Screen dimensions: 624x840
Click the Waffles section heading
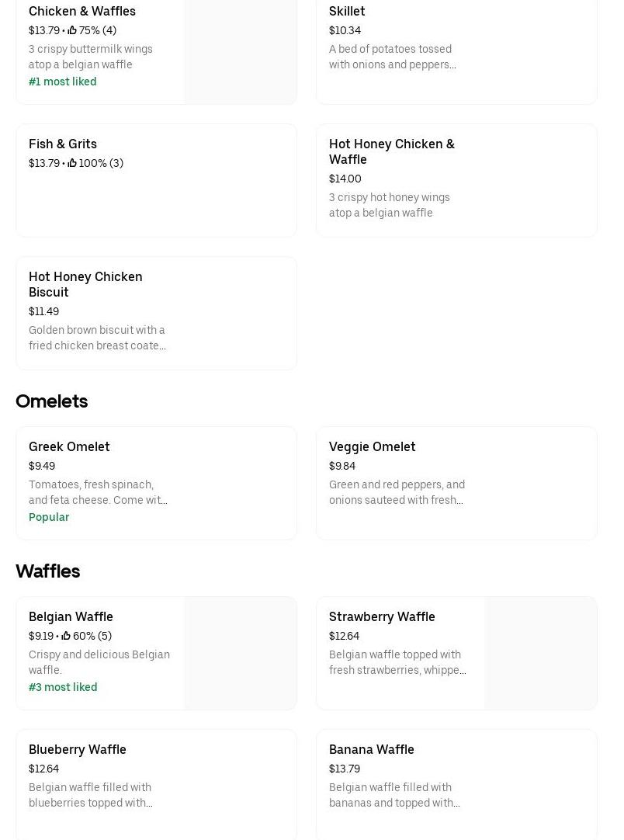tap(48, 571)
